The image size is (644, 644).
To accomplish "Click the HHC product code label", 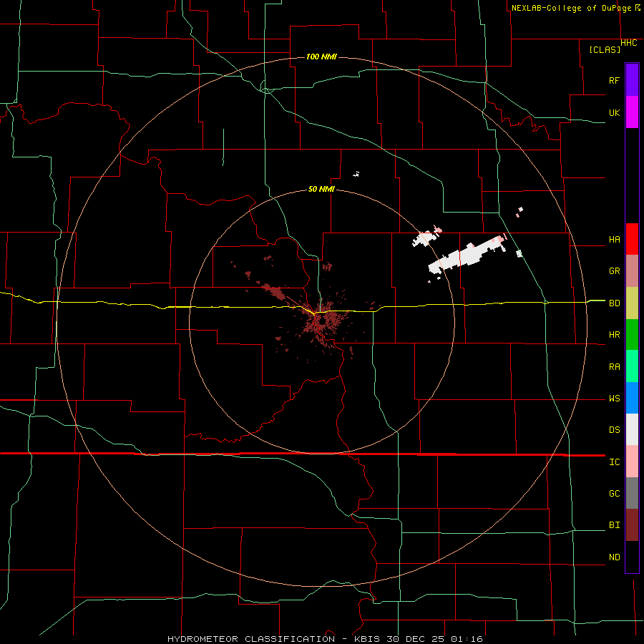I will (628, 43).
